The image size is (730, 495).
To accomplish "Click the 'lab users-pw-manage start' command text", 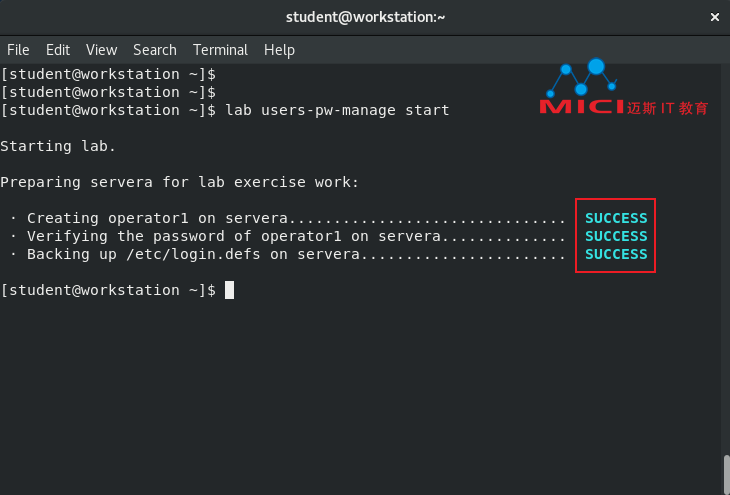I will point(338,110).
